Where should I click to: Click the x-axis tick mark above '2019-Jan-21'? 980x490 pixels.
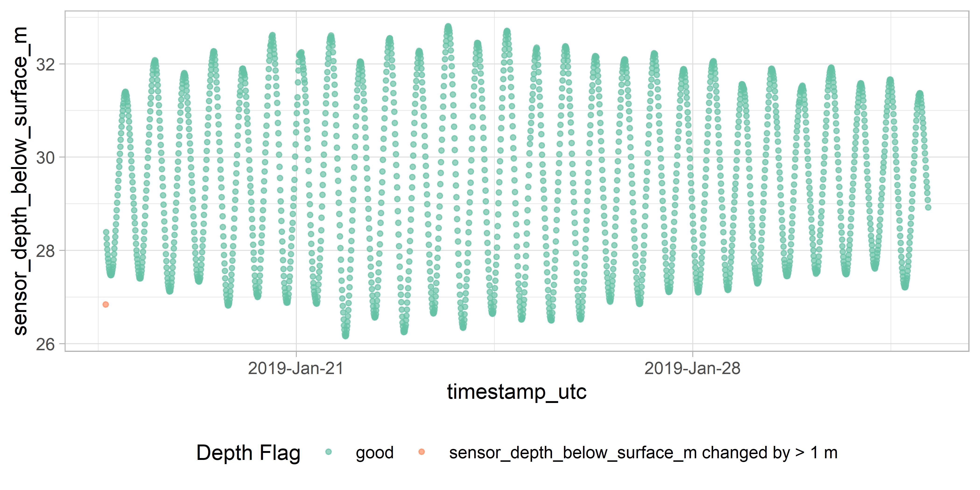(296, 354)
